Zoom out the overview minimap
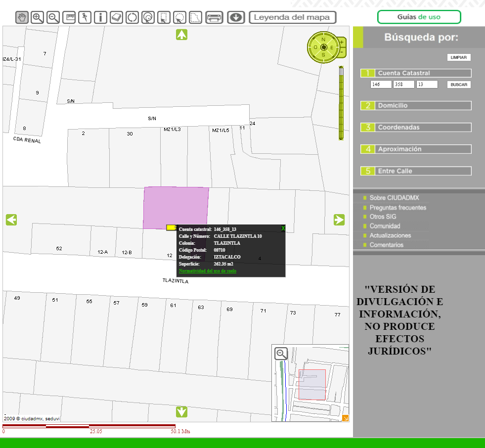 click(281, 354)
